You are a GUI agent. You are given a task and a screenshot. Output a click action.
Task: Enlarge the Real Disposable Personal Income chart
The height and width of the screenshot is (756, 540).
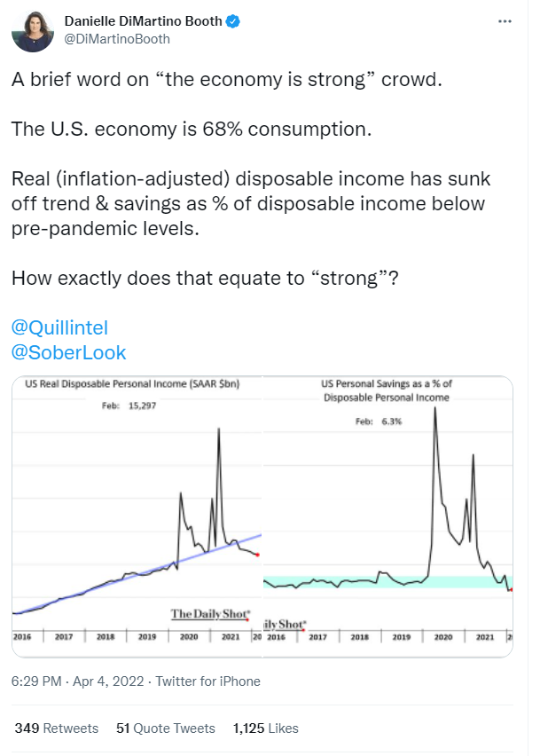[x=136, y=516]
